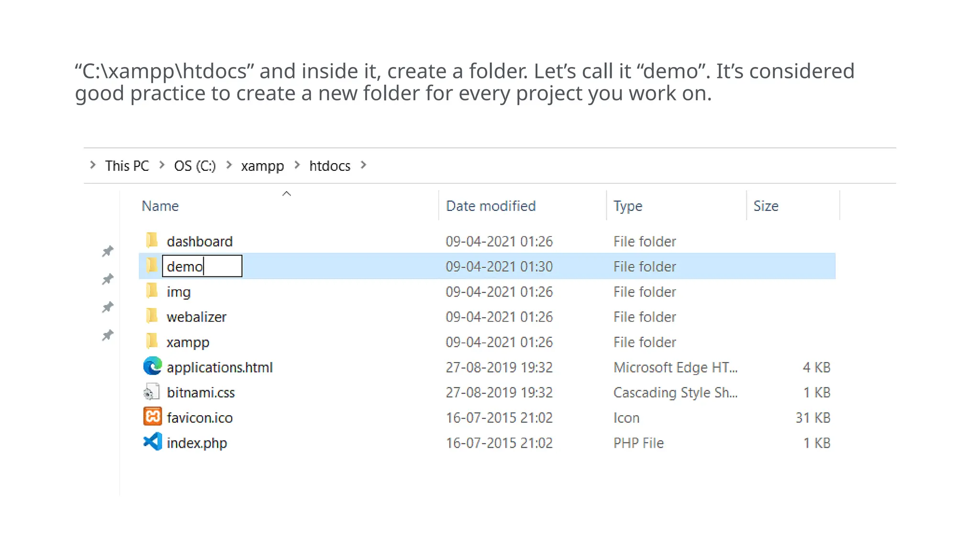The height and width of the screenshot is (551, 980).
Task: Select the xampp folder name in list
Action: tap(188, 343)
